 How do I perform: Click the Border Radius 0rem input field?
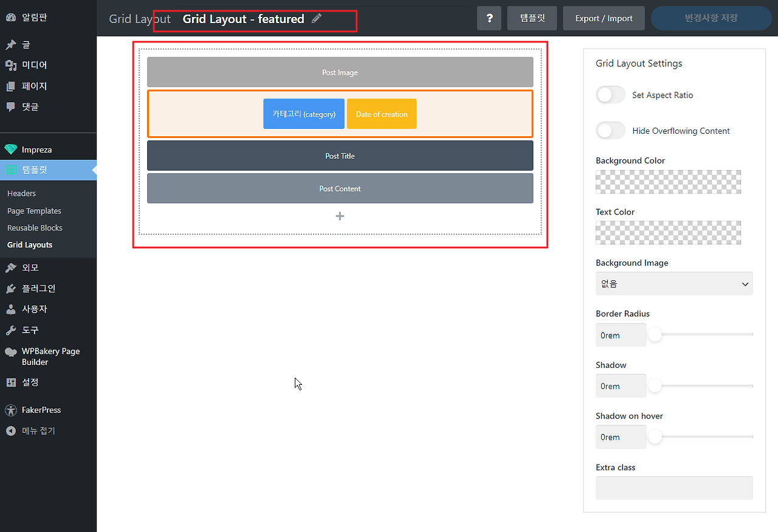click(x=621, y=335)
